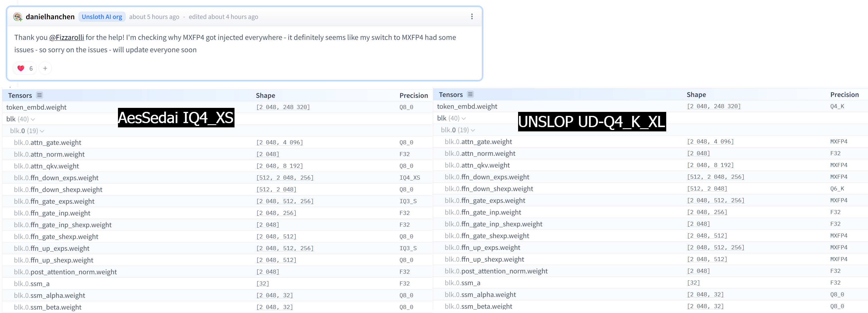Click danielhanchen's avatar image
Viewport: 868px width, 313px height.
(x=18, y=17)
